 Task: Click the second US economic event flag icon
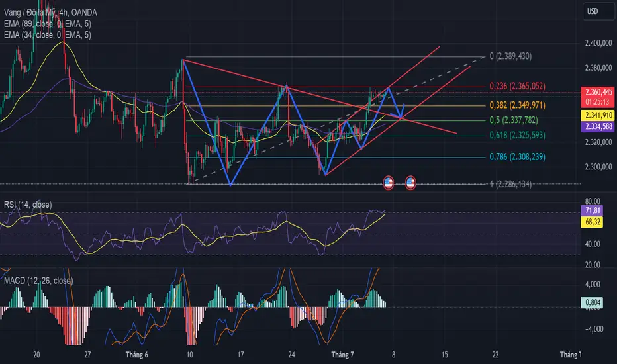[x=410, y=183]
